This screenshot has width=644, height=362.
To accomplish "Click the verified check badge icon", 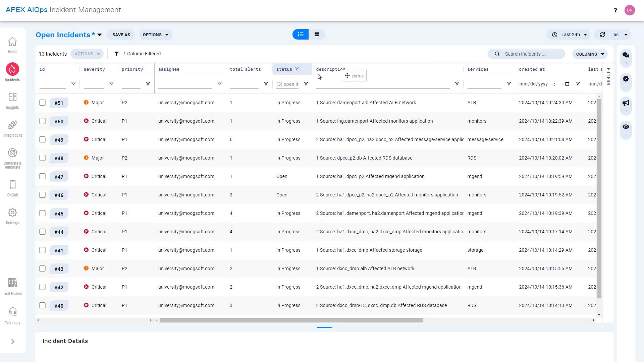I will coord(626,79).
